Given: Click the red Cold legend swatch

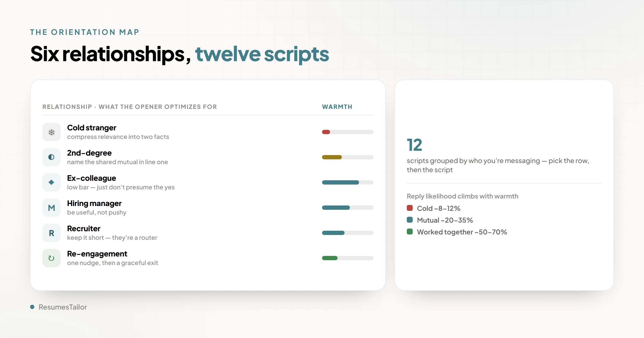Looking at the screenshot, I should click(x=410, y=208).
